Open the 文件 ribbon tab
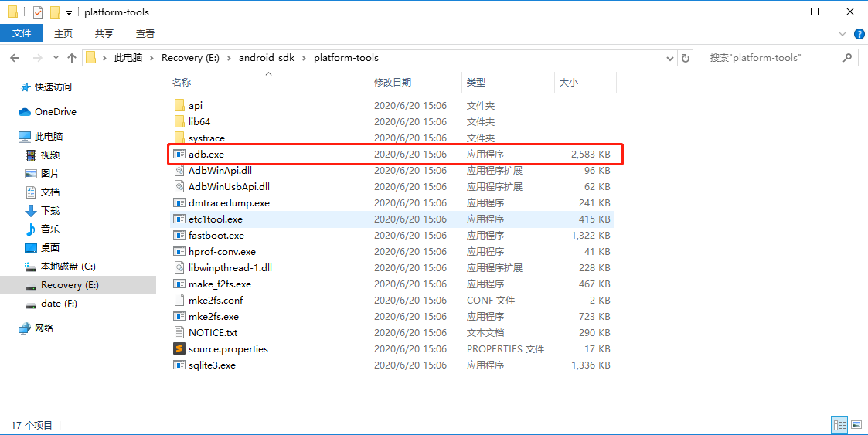Screen dimensions: 868x435 [x=22, y=33]
